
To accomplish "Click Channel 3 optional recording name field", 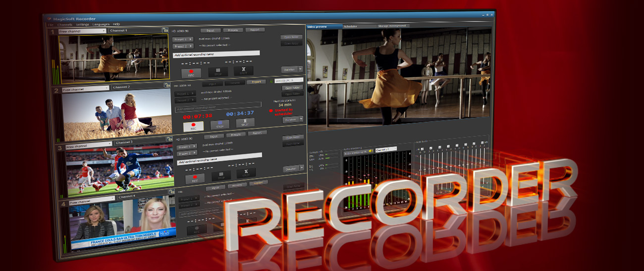I will coord(220,159).
